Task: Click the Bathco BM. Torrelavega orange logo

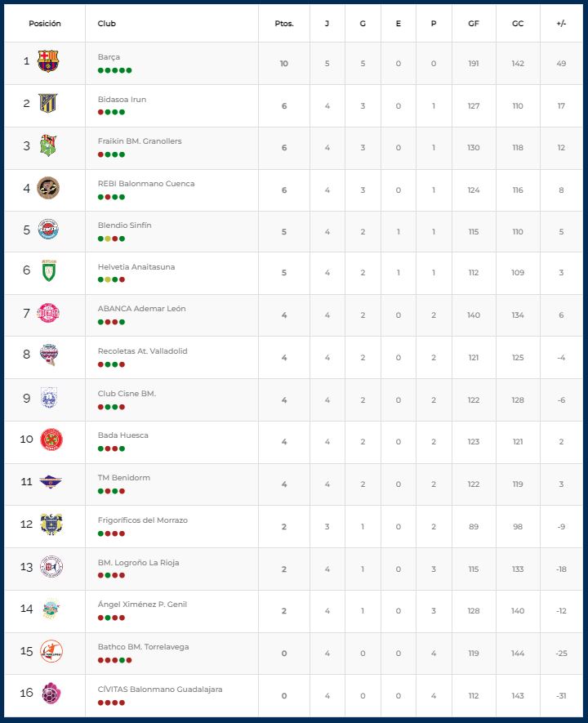Action: [51, 651]
